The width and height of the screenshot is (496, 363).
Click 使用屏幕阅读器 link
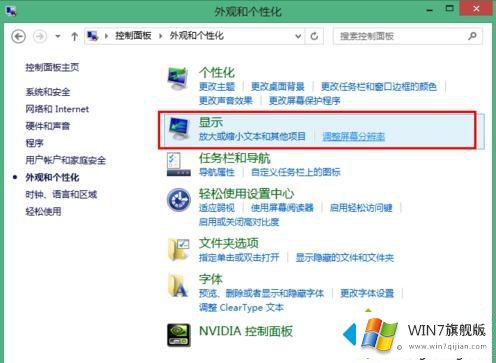pyautogui.click(x=282, y=208)
